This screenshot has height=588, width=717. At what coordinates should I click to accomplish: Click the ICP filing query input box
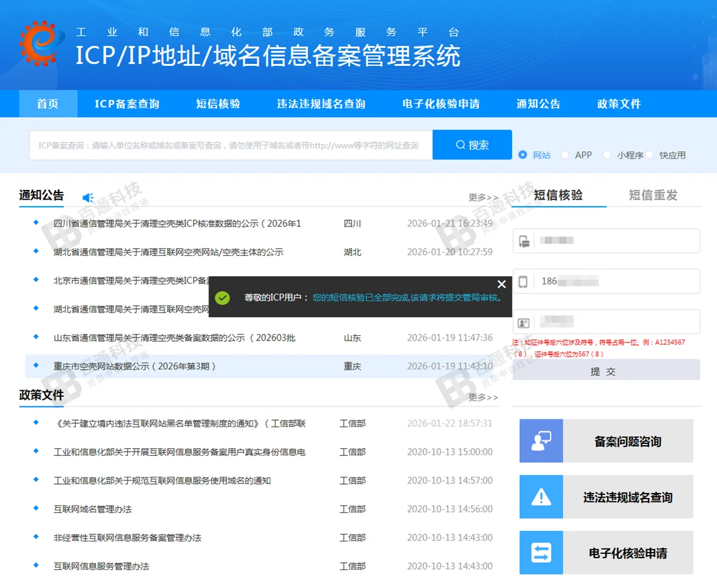click(x=231, y=145)
